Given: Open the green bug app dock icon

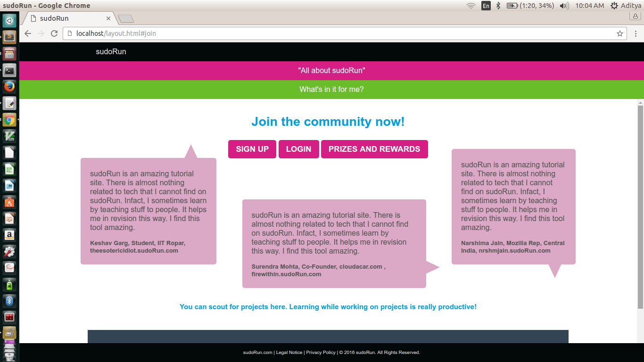Looking at the screenshot, I should tap(9, 285).
